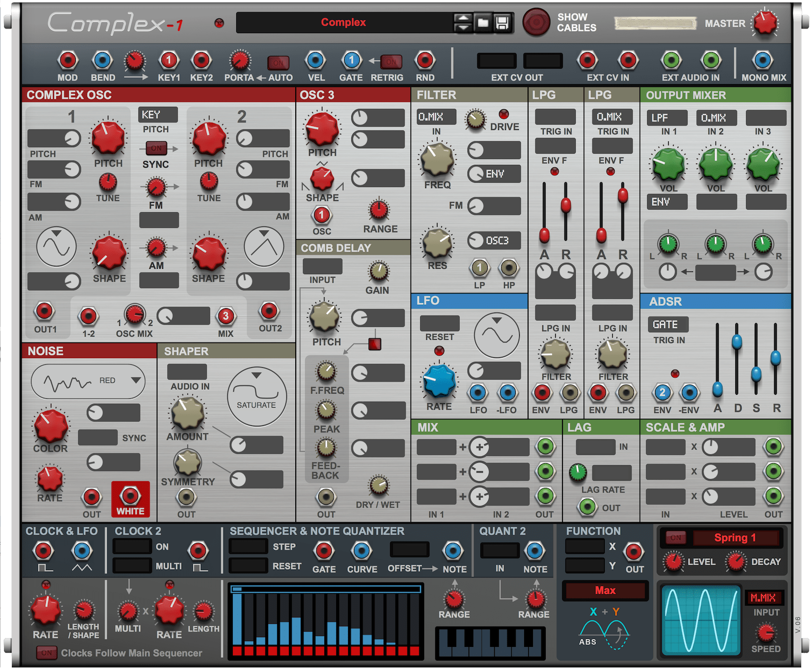The width and height of the screenshot is (812, 672).
Task: Toggle Clocks Follow Main Sequencer switch
Action: pos(46,653)
